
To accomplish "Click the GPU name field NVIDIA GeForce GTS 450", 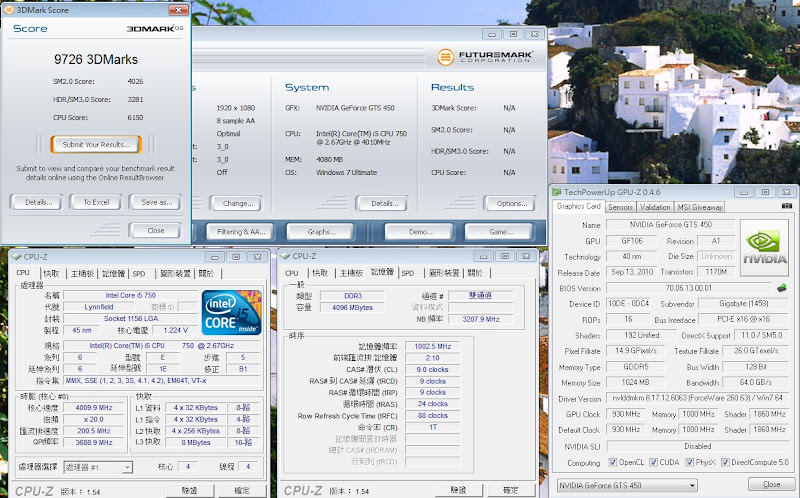I will (670, 225).
